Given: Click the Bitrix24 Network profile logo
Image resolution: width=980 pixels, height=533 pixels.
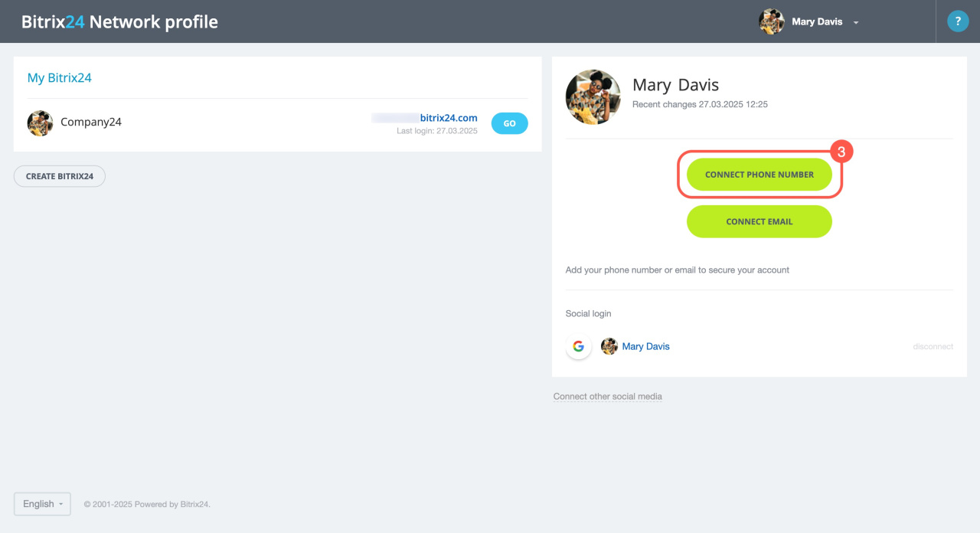Looking at the screenshot, I should pos(119,22).
